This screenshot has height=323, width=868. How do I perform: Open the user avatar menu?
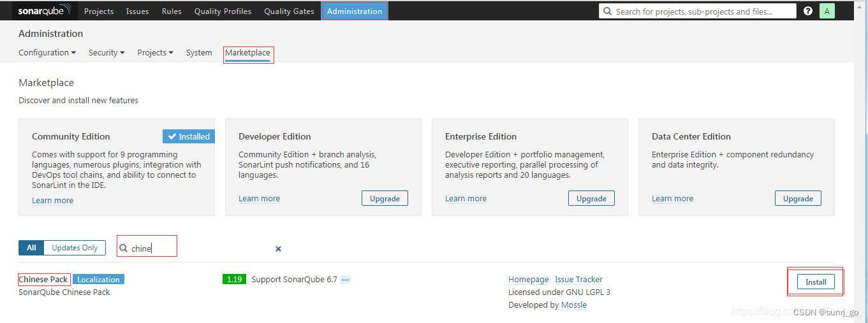(827, 11)
